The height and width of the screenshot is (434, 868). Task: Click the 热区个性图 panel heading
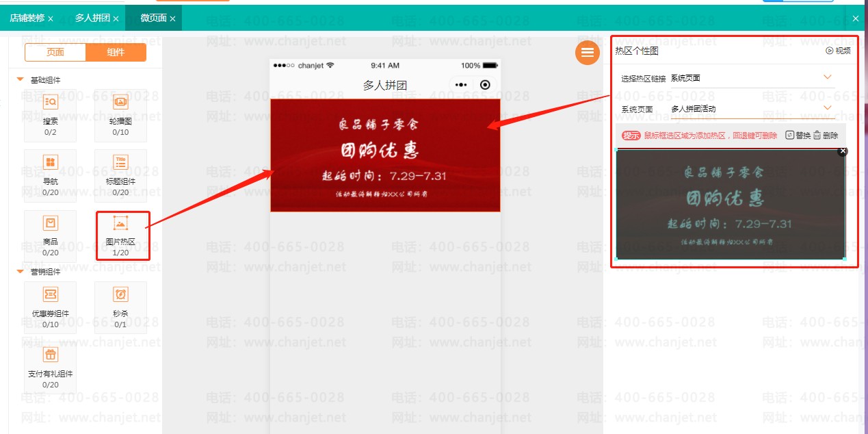point(636,51)
